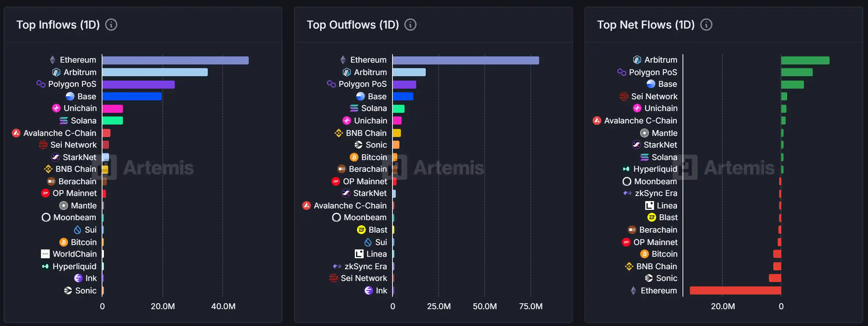The image size is (868, 326).
Task: Click the zkSync Era logo in Top Outflows
Action: coord(337,266)
